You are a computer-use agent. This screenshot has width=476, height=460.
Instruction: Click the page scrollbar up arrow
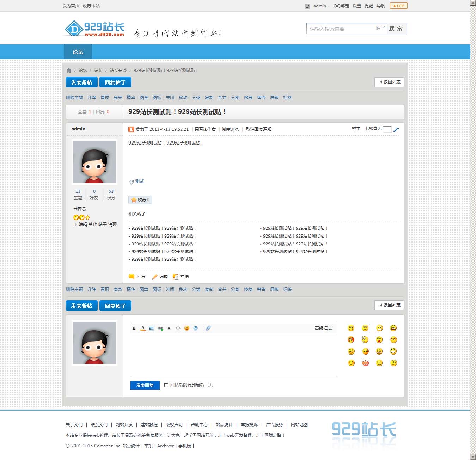pyautogui.click(x=473, y=3)
